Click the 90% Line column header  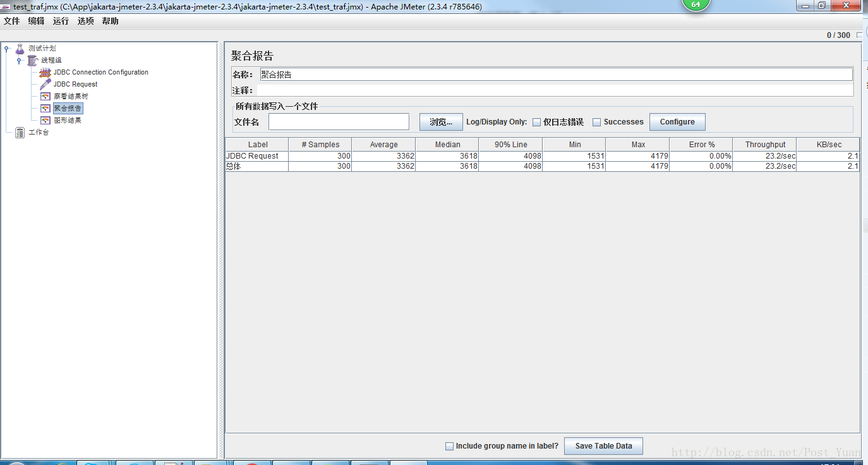pyautogui.click(x=510, y=145)
